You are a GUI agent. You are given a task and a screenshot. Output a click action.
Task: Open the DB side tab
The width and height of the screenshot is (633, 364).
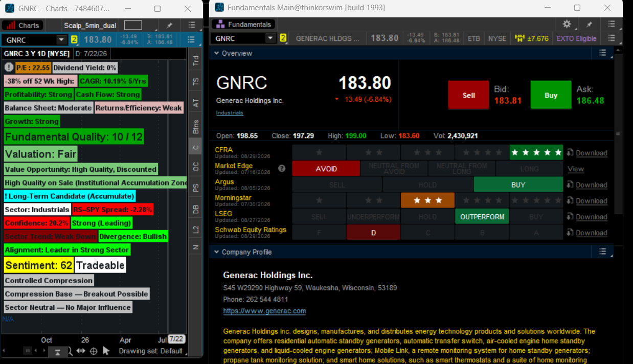tap(195, 209)
